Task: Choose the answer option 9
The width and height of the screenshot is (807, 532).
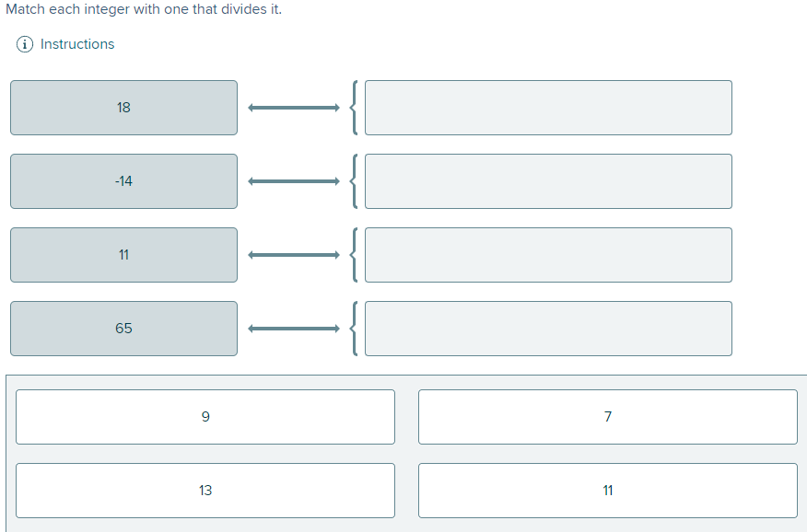Action: (x=205, y=416)
